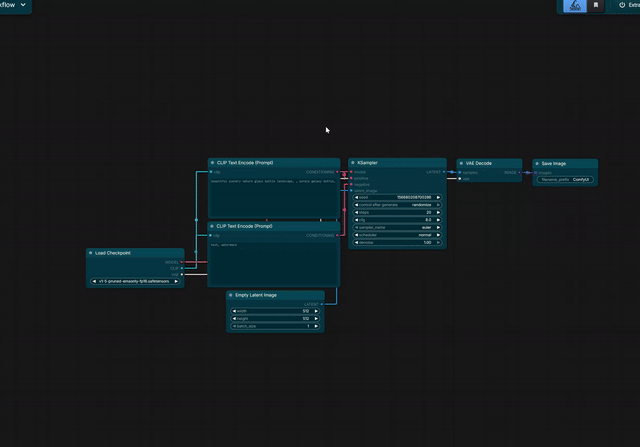This screenshot has height=447, width=640.
Task: Click the positive prompt text area with beautiful scenery
Action: pos(273,198)
